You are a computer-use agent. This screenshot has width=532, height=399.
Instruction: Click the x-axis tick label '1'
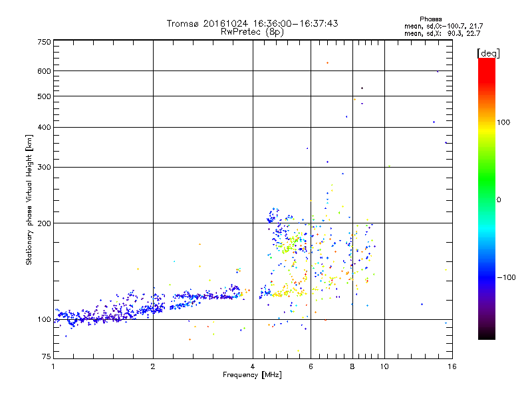coord(53,366)
